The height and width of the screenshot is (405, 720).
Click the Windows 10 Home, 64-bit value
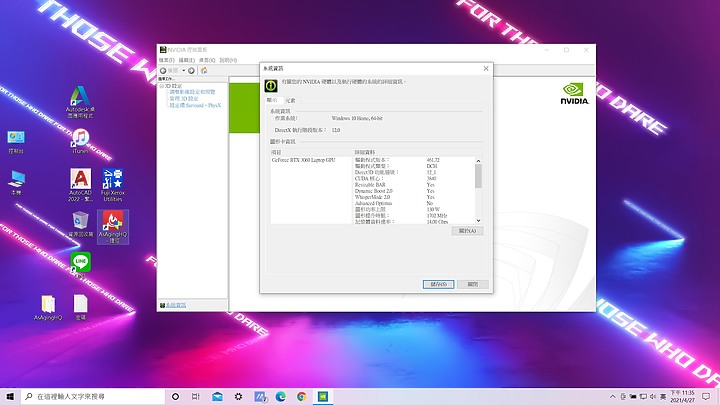[357, 118]
